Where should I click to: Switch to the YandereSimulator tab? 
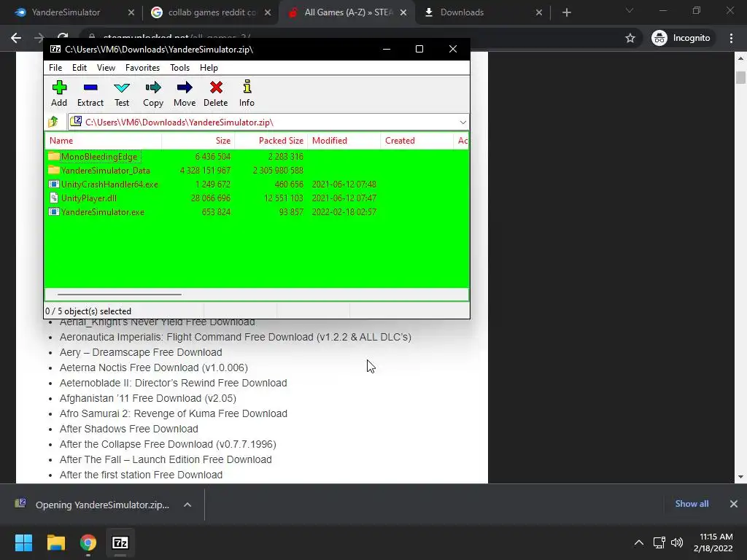click(x=66, y=12)
